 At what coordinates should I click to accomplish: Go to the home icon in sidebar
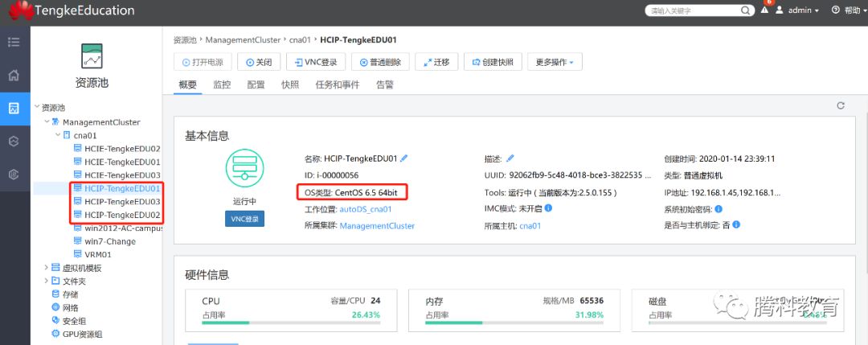tap(14, 76)
